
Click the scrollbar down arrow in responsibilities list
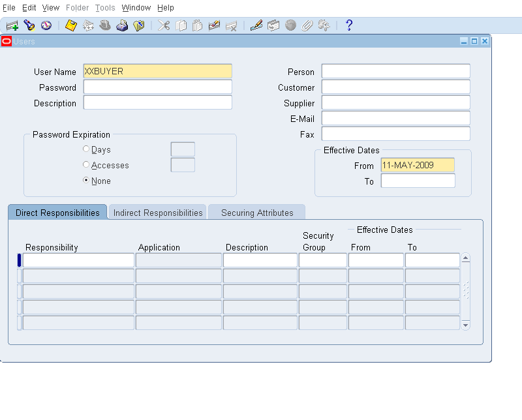coord(465,325)
